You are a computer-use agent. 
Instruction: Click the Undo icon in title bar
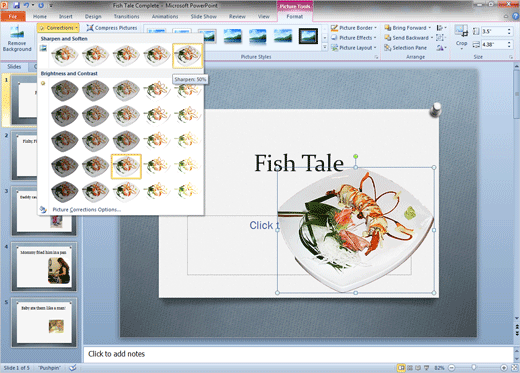(x=26, y=5)
